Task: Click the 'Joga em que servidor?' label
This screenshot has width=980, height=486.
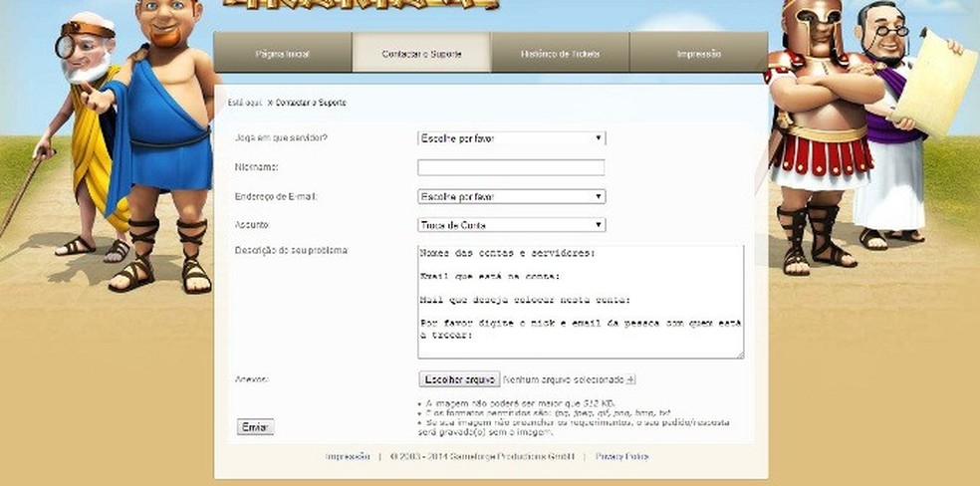Action: [281, 137]
